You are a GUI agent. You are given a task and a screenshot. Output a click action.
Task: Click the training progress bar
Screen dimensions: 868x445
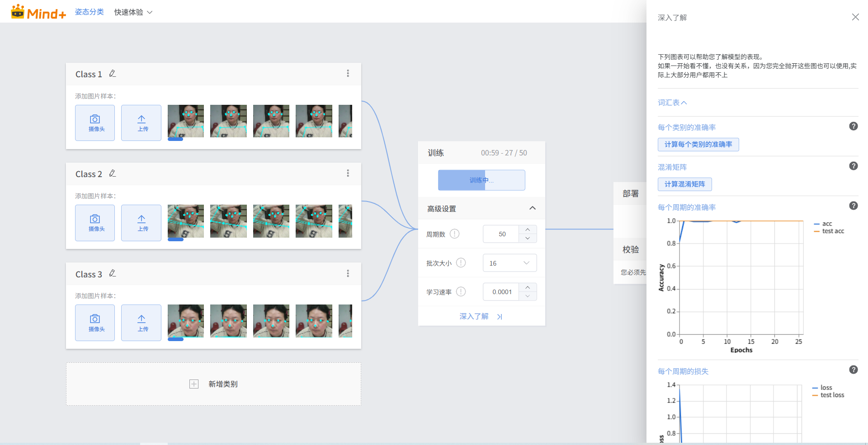point(481,180)
